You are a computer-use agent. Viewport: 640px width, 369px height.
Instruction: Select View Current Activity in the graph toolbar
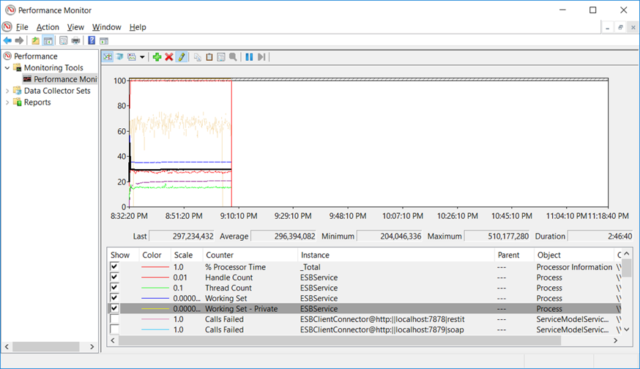[107, 57]
